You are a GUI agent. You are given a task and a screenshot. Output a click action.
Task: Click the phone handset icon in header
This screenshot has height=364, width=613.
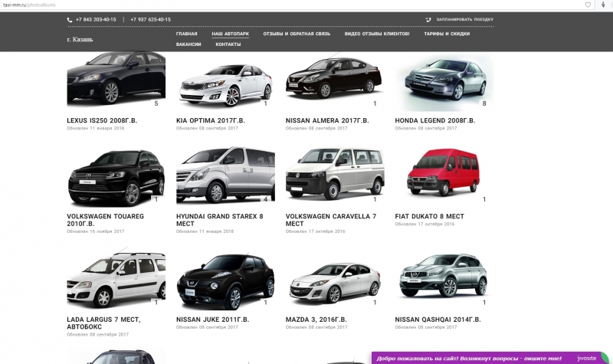70,20
